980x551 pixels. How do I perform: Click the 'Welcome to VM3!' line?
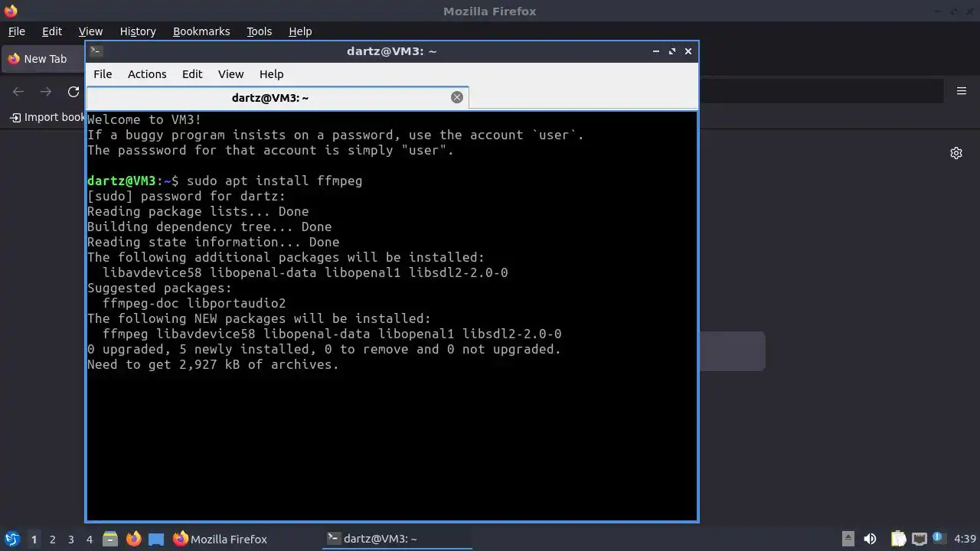[x=145, y=119]
